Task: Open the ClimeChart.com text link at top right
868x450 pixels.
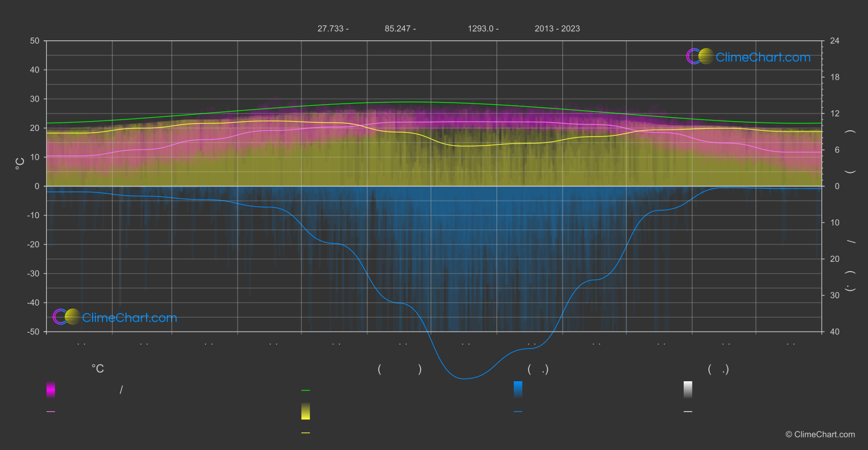Action: pyautogui.click(x=763, y=57)
